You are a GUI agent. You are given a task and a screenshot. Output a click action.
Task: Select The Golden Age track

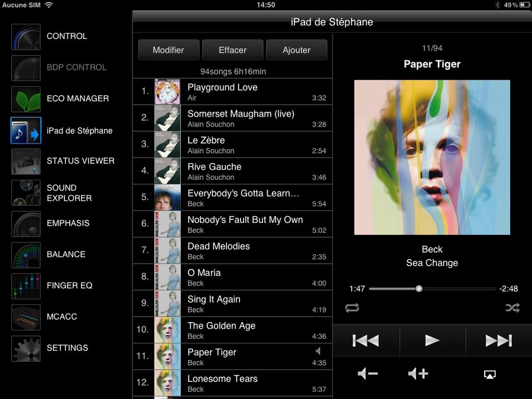(x=232, y=330)
